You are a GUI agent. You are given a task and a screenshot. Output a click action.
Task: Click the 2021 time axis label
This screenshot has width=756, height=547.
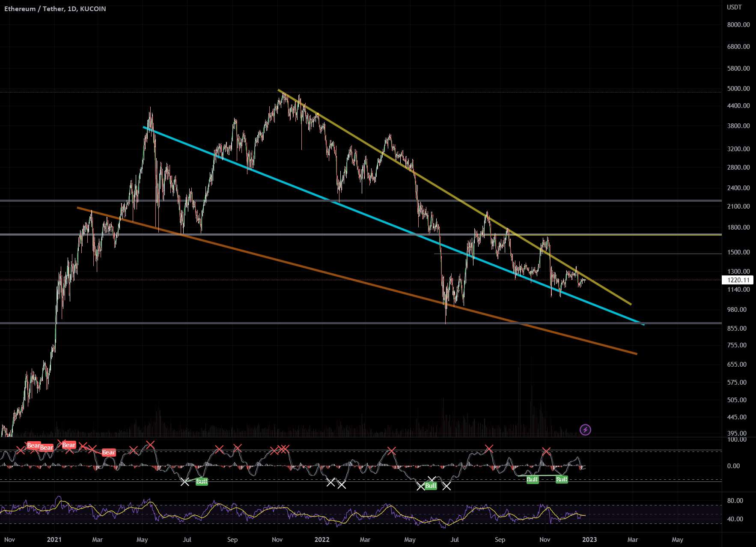point(54,540)
